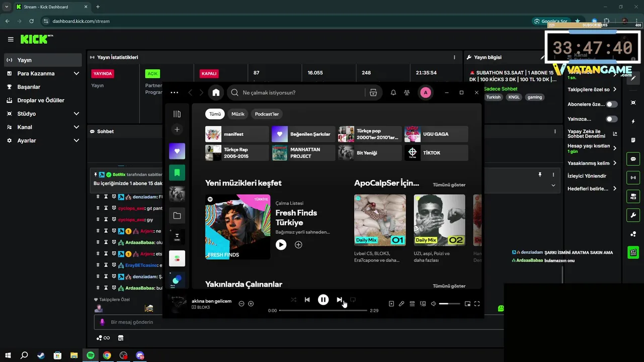Skip to next track in Spotify

339,300
